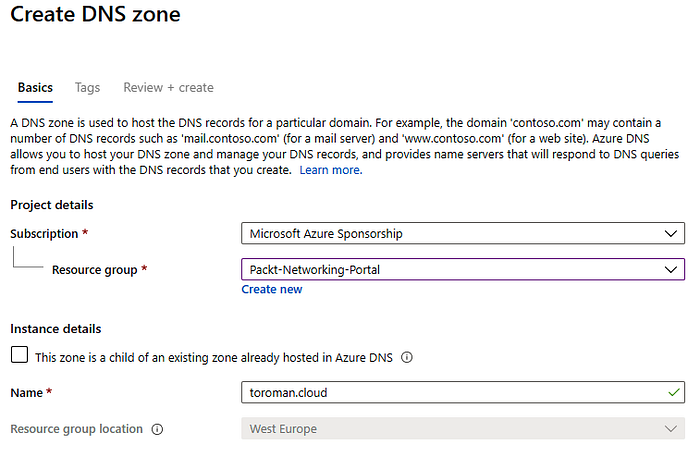Click the Subscription dropdown chevron arrow
This screenshot has height=472, width=700.
click(x=671, y=234)
